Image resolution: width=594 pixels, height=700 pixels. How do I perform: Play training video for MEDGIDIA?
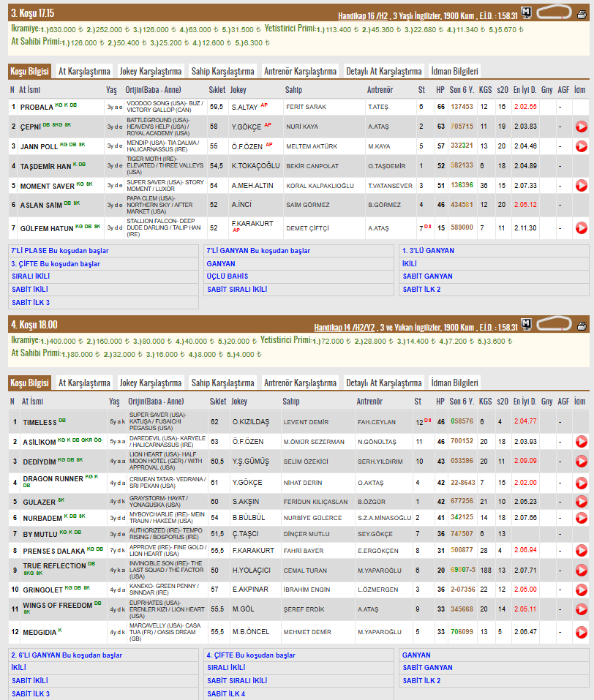click(581, 632)
